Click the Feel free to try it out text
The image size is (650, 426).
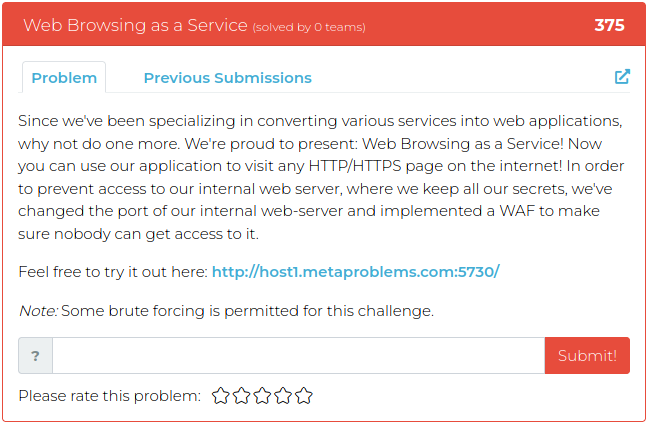pos(112,272)
